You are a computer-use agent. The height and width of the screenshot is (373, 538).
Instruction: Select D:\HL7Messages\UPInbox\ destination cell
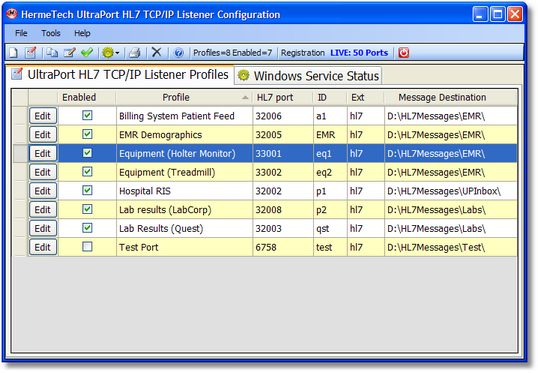[x=451, y=191]
